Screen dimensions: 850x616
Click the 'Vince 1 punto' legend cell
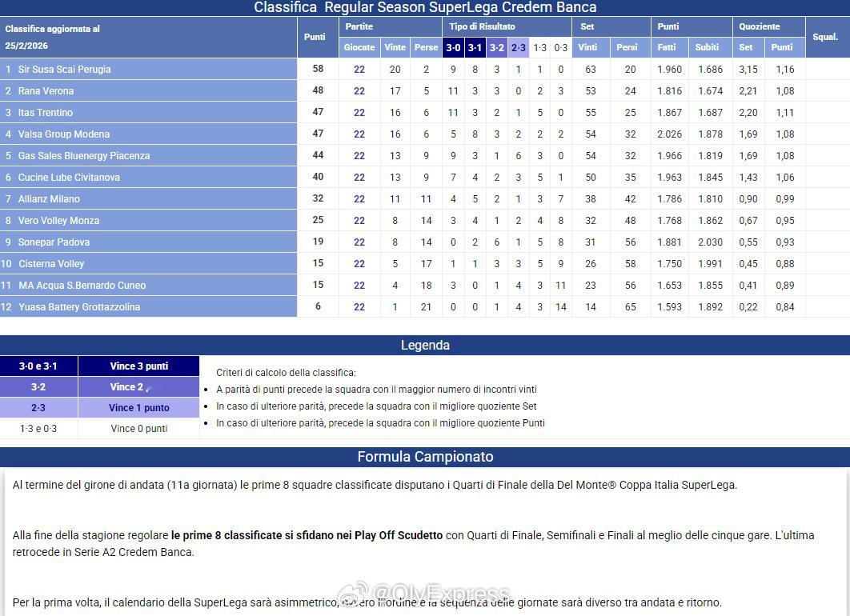(138, 408)
